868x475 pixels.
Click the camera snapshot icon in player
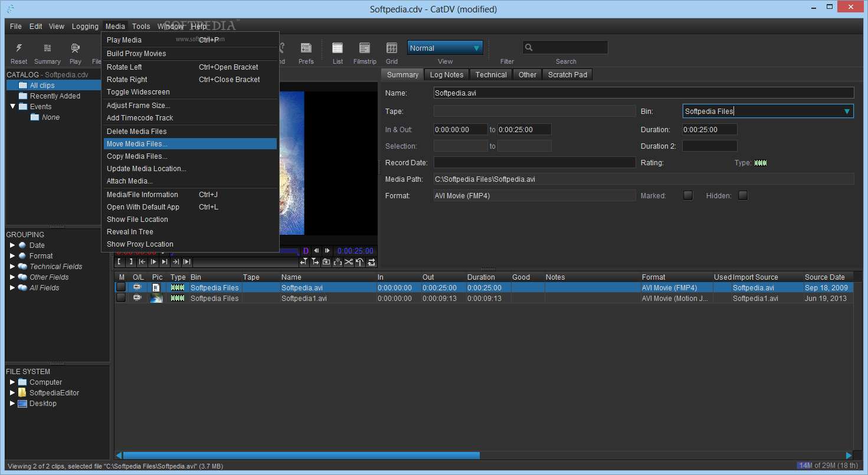(x=326, y=261)
